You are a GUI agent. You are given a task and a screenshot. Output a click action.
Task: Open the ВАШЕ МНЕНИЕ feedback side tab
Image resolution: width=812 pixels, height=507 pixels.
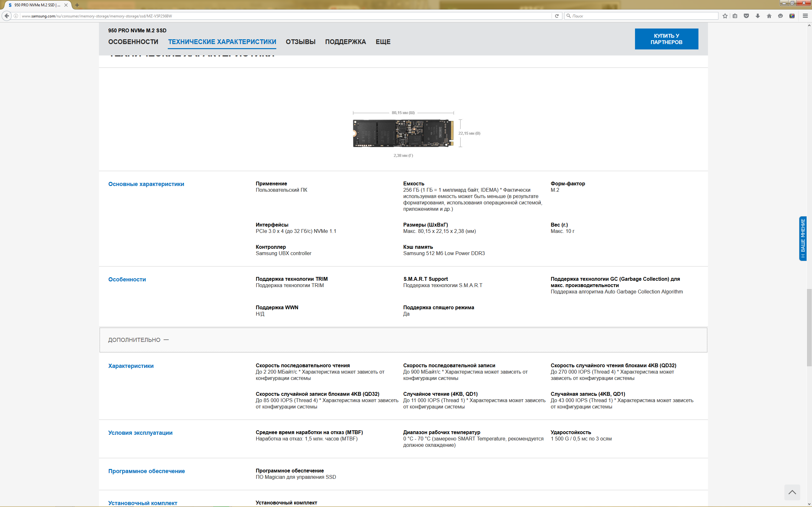click(x=802, y=238)
